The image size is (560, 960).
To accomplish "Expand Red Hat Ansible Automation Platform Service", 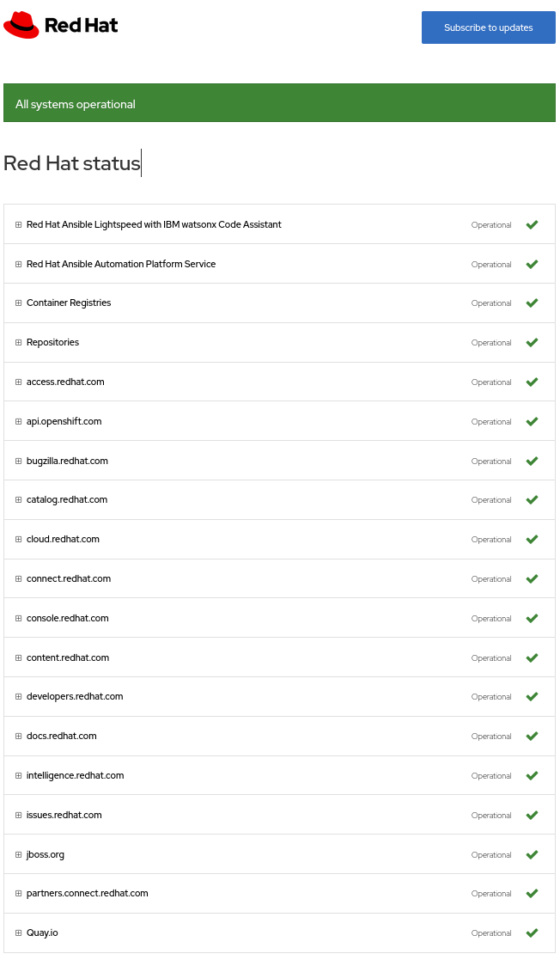I will point(19,265).
